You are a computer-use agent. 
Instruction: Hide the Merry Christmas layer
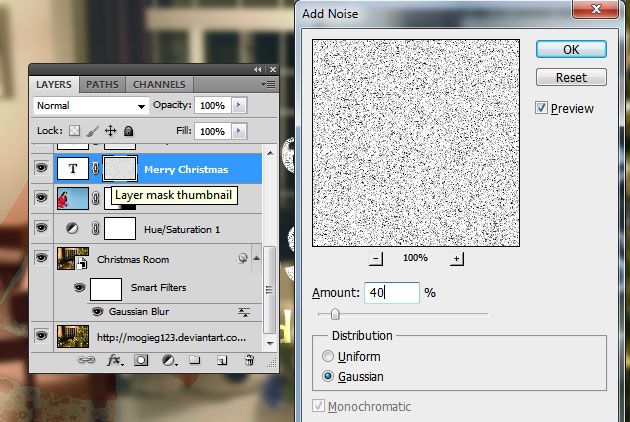41,168
